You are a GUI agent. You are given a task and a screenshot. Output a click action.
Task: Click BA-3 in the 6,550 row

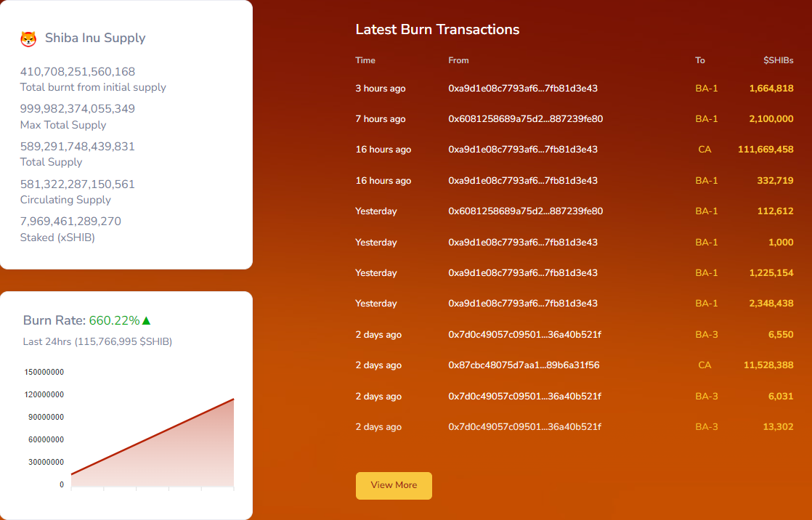[x=707, y=335]
